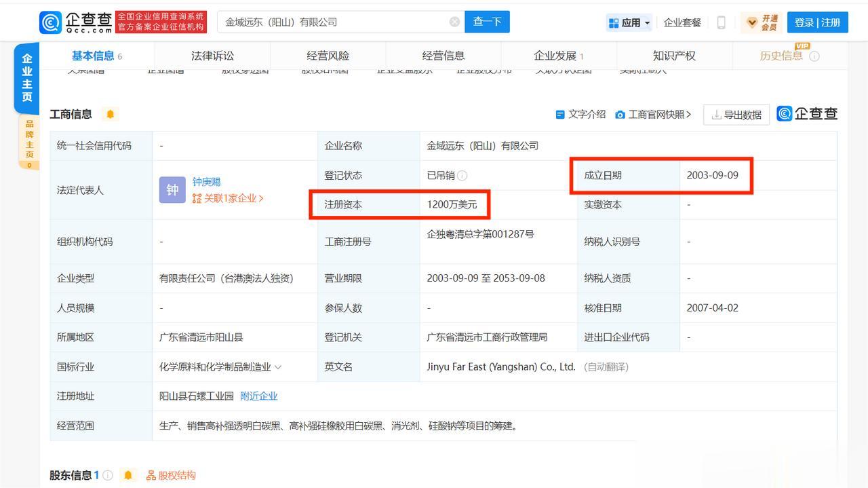The width and height of the screenshot is (868, 488).
Task: Click the 1200万美元 registered capital value
Action: 452,204
